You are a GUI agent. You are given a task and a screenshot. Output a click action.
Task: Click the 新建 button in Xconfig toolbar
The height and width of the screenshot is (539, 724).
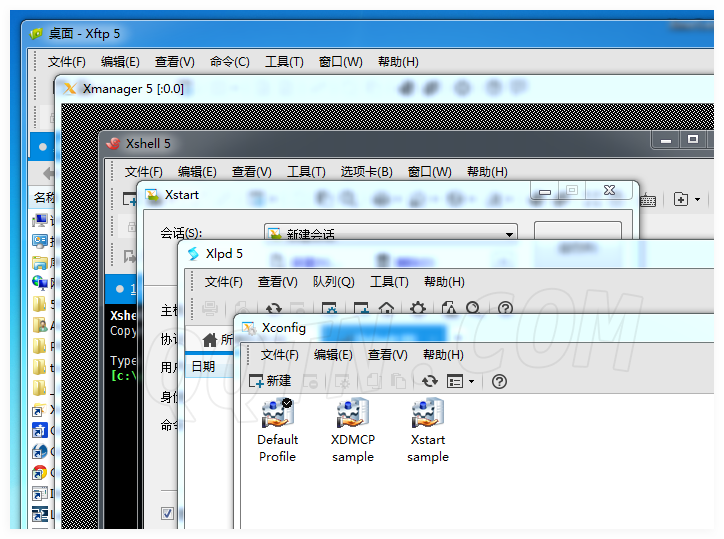[x=270, y=381]
